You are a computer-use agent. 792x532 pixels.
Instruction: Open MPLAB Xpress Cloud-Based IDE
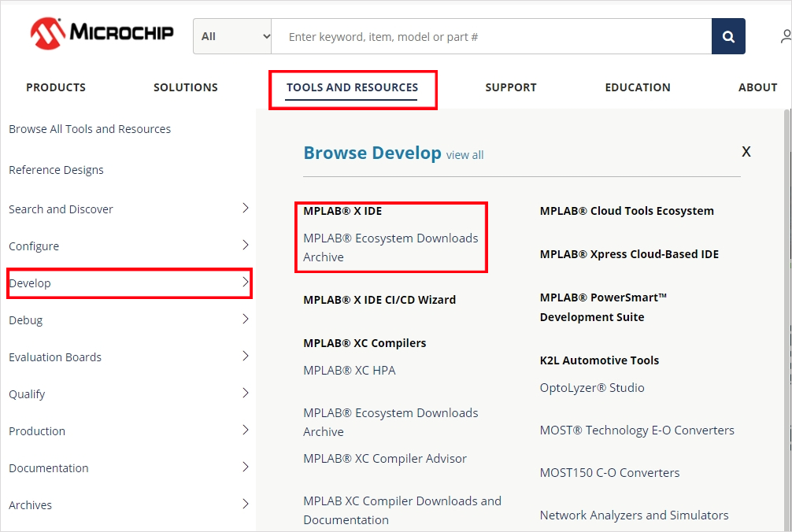click(x=629, y=254)
